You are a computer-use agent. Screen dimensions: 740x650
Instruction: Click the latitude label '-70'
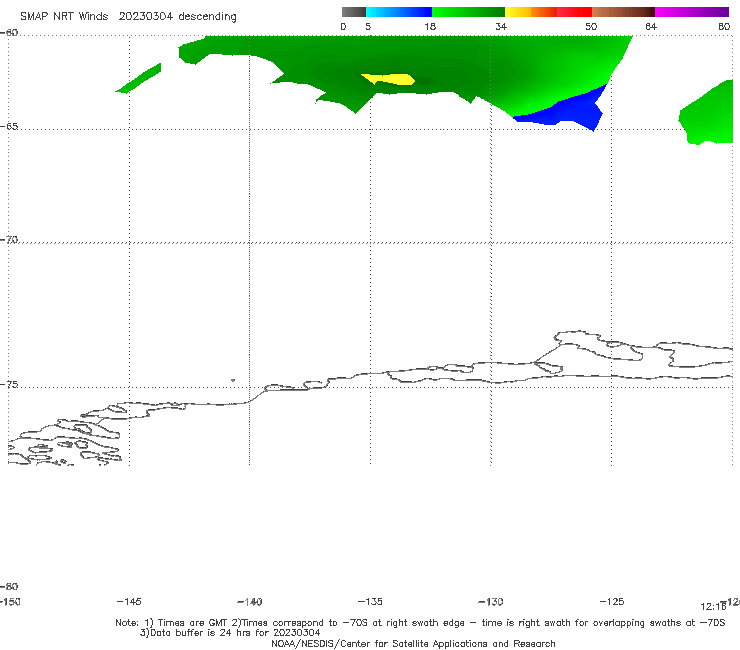pyautogui.click(x=10, y=240)
